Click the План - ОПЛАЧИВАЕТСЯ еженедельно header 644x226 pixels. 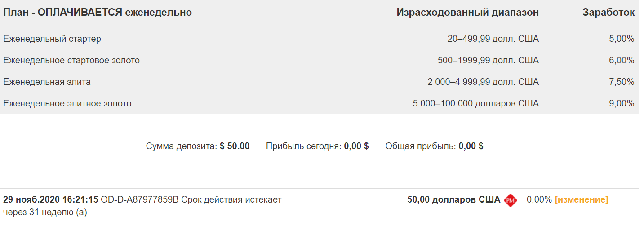click(98, 13)
